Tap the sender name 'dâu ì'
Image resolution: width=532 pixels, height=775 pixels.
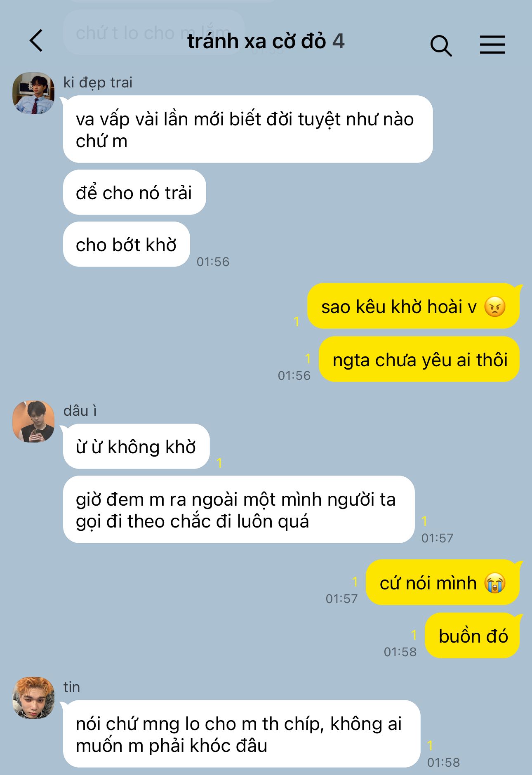[80, 411]
